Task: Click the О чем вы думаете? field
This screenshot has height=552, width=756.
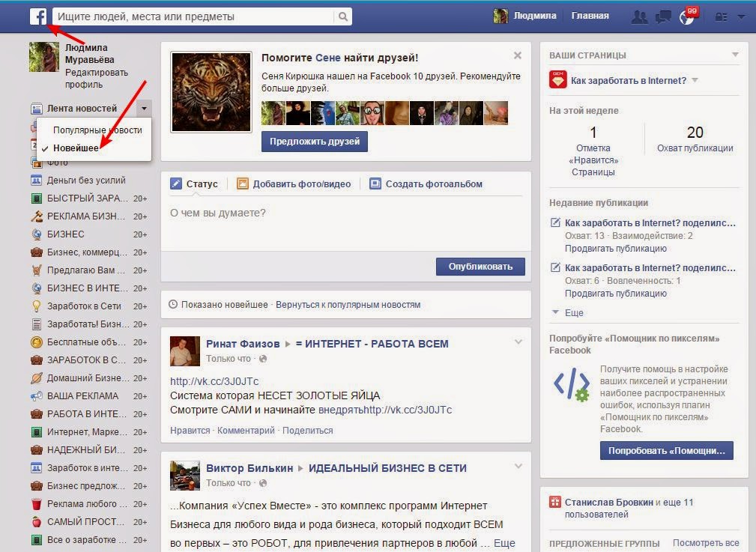Action: (345, 223)
